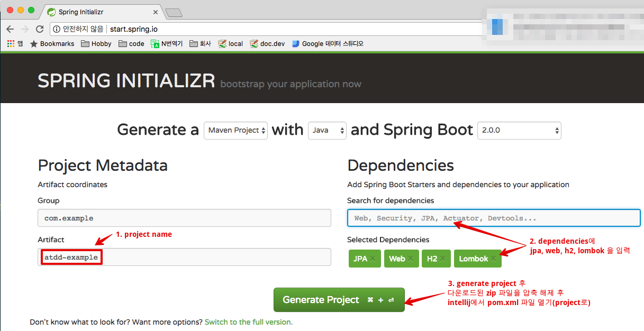This screenshot has width=644, height=331.
Task: Click the Selected Dependencies label
Action: [388, 240]
